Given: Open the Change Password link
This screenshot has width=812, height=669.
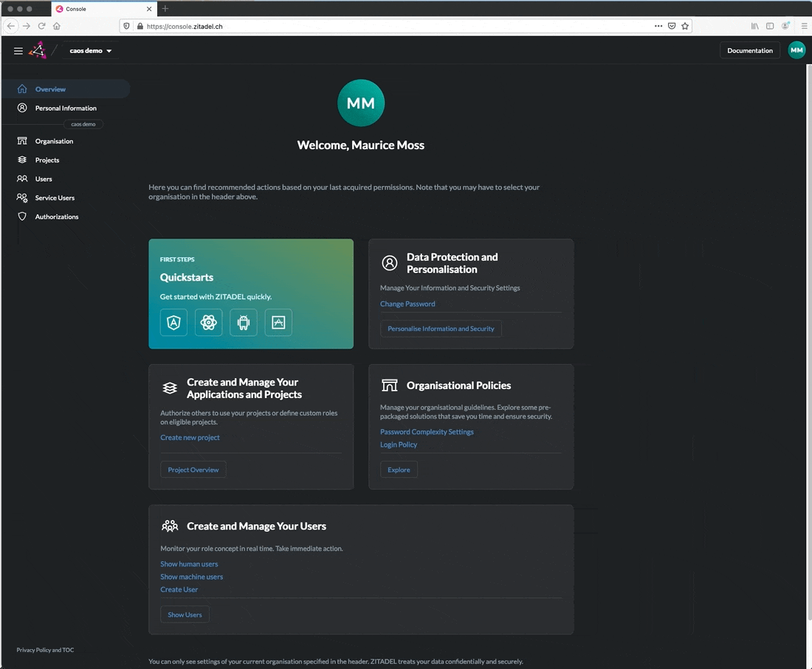Looking at the screenshot, I should (x=407, y=304).
